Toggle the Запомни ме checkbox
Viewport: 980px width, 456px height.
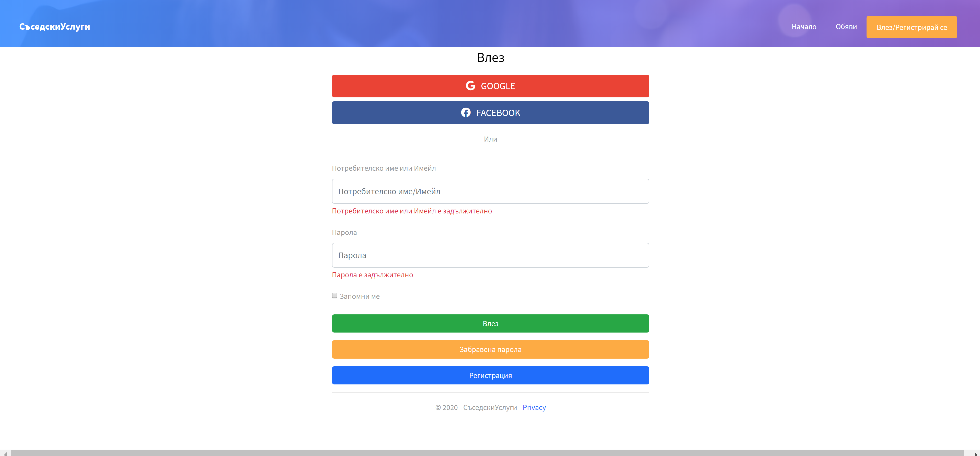(335, 295)
